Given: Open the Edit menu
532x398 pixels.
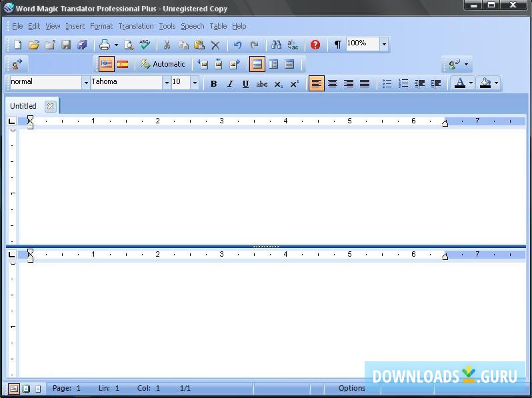Looking at the screenshot, I should (x=34, y=26).
